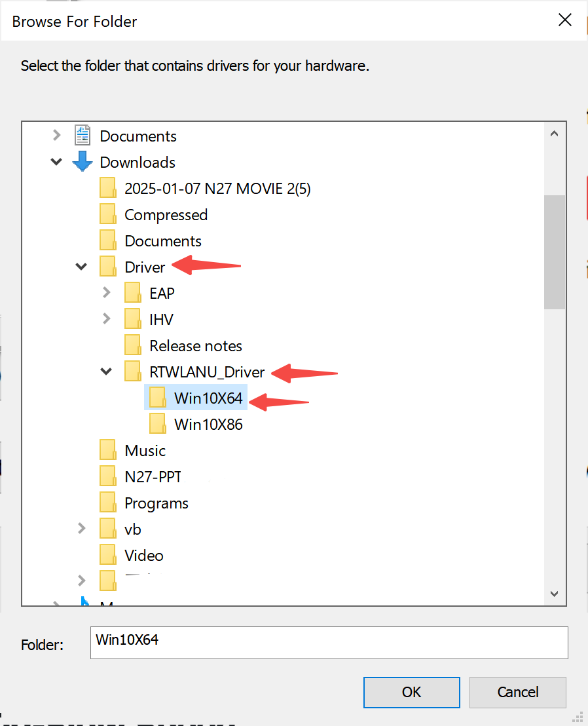This screenshot has width=588, height=726.
Task: Select the Win10X64 folder
Action: tap(208, 398)
